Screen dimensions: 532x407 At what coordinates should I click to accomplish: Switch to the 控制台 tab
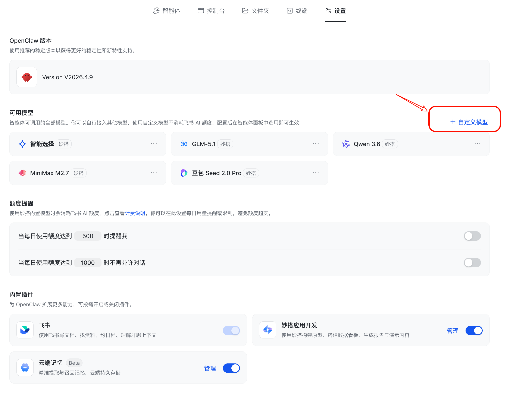(200, 11)
